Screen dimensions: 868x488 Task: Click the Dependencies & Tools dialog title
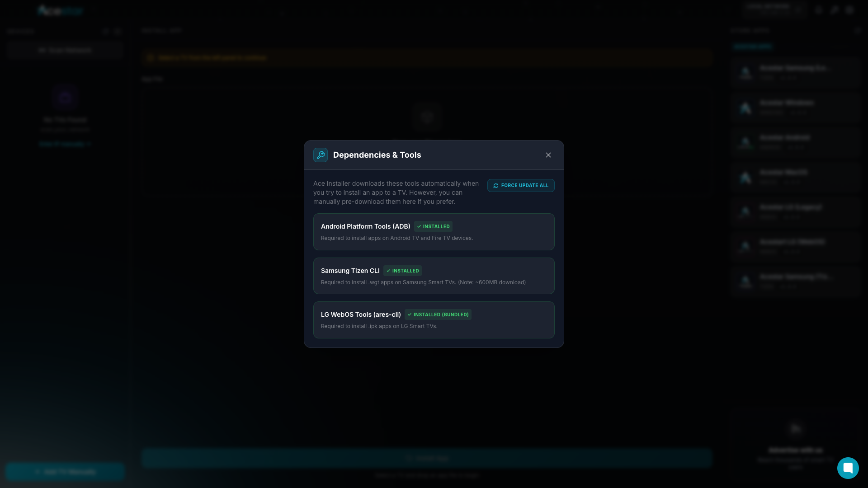[x=377, y=155]
